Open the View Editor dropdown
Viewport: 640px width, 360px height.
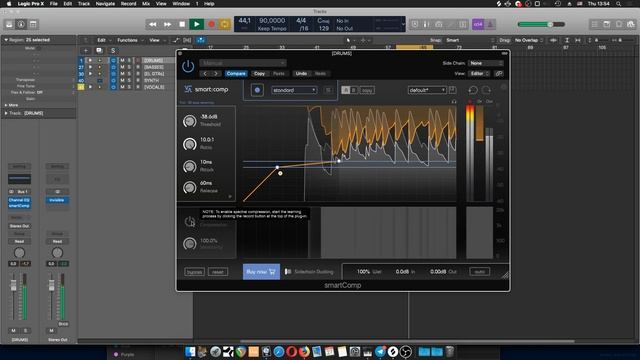tap(480, 73)
